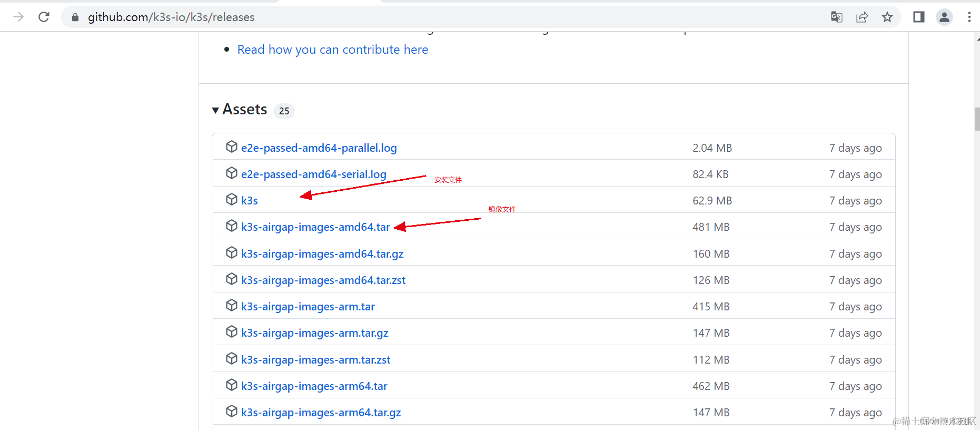Image resolution: width=980 pixels, height=430 pixels.
Task: Click the page vertical scrollbar thumb
Action: [x=977, y=119]
